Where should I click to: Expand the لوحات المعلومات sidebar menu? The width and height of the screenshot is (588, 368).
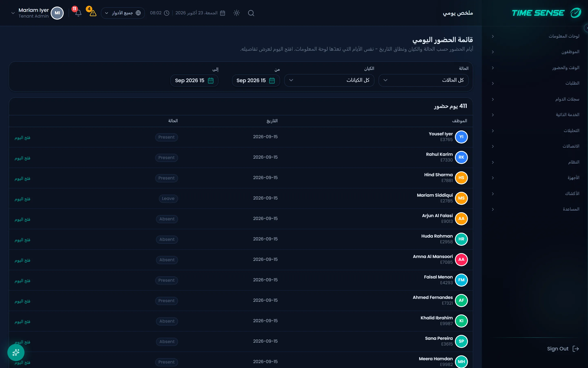pos(536,36)
